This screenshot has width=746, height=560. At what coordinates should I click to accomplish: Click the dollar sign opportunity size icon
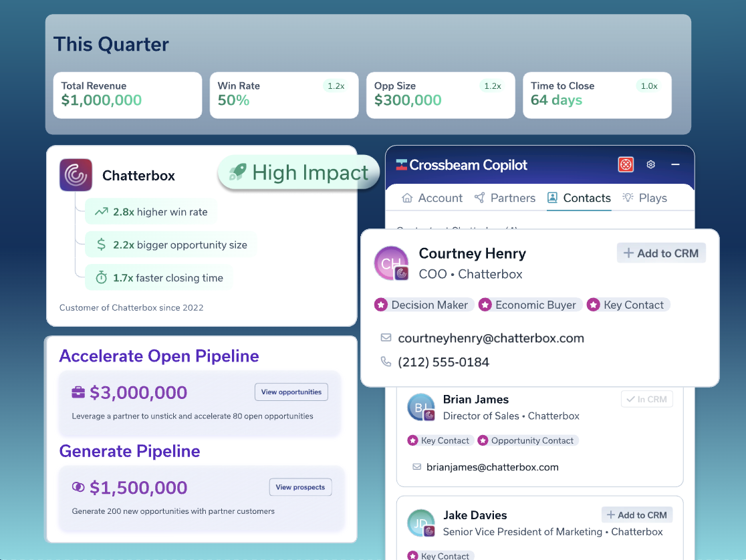(x=101, y=245)
